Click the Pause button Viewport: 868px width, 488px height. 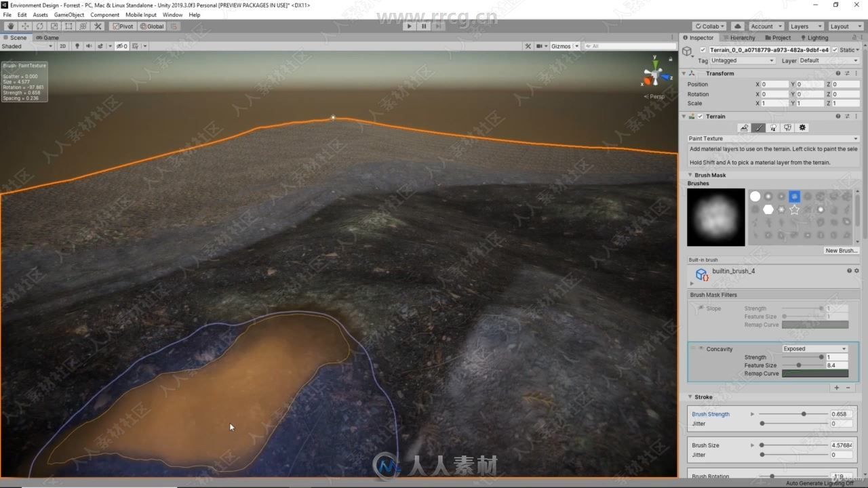pyautogui.click(x=424, y=26)
